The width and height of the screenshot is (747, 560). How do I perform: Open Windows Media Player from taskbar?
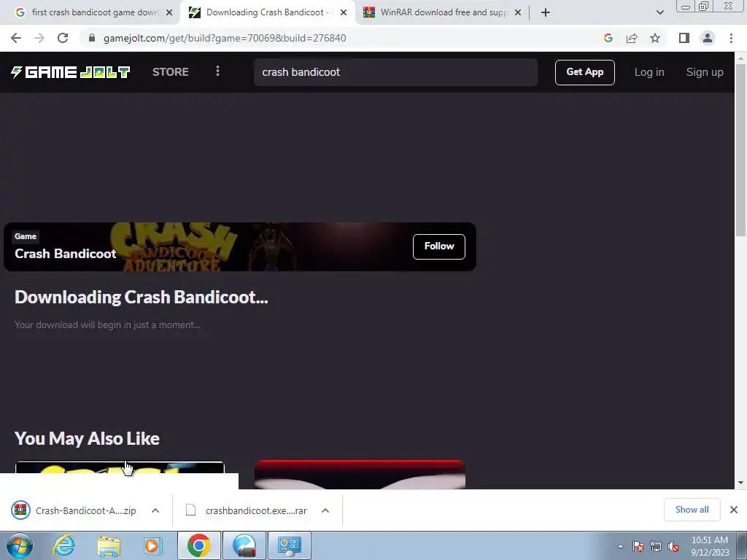153,545
